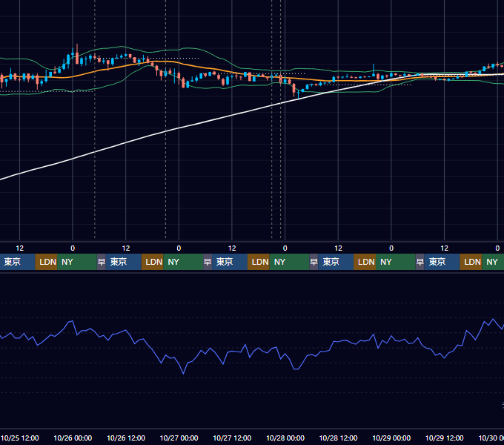Viewport: 504px width, 445px height.
Task: Click the oscillator's lowest trough after 10/27 00:00
Action: pos(184,373)
